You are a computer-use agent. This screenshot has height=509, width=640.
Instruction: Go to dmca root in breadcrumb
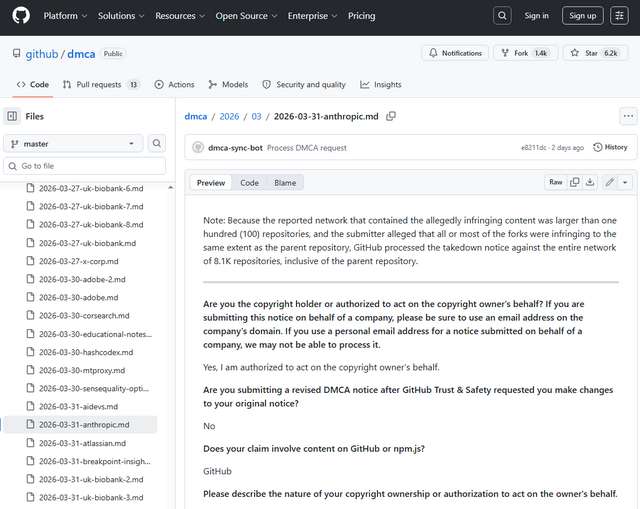click(196, 116)
